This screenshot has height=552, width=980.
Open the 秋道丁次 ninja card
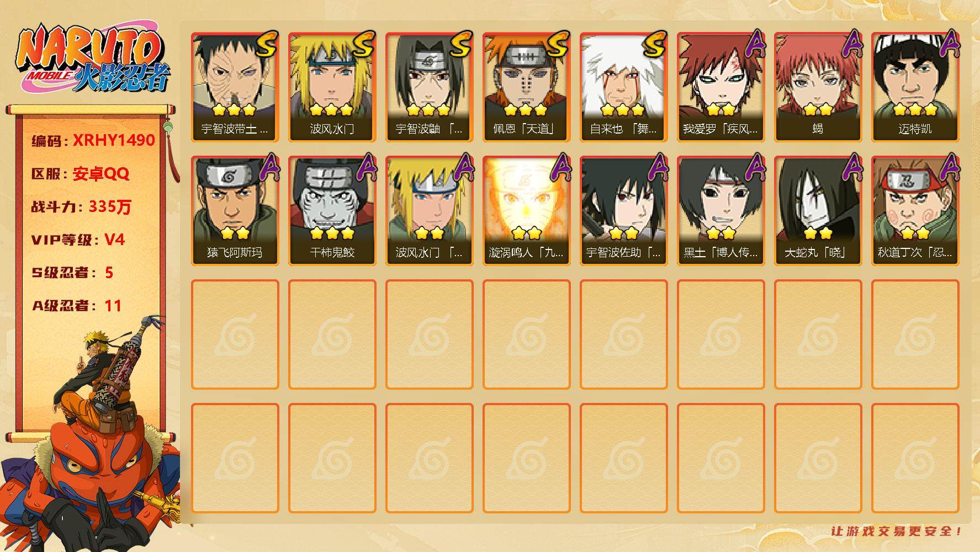[x=915, y=210]
